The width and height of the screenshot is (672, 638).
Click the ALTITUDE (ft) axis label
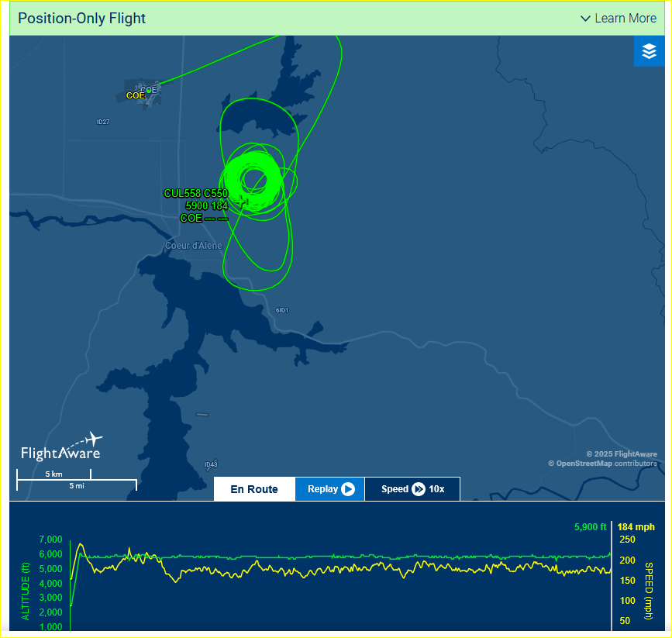pos(26,591)
